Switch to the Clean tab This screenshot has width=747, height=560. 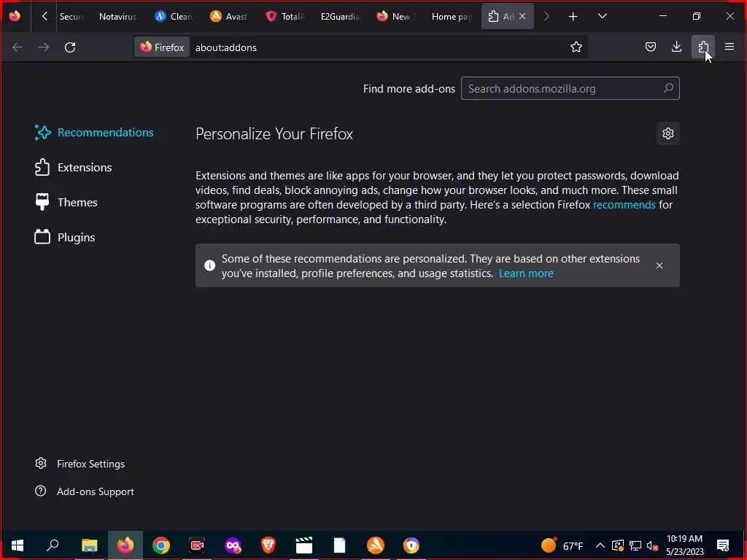click(174, 16)
